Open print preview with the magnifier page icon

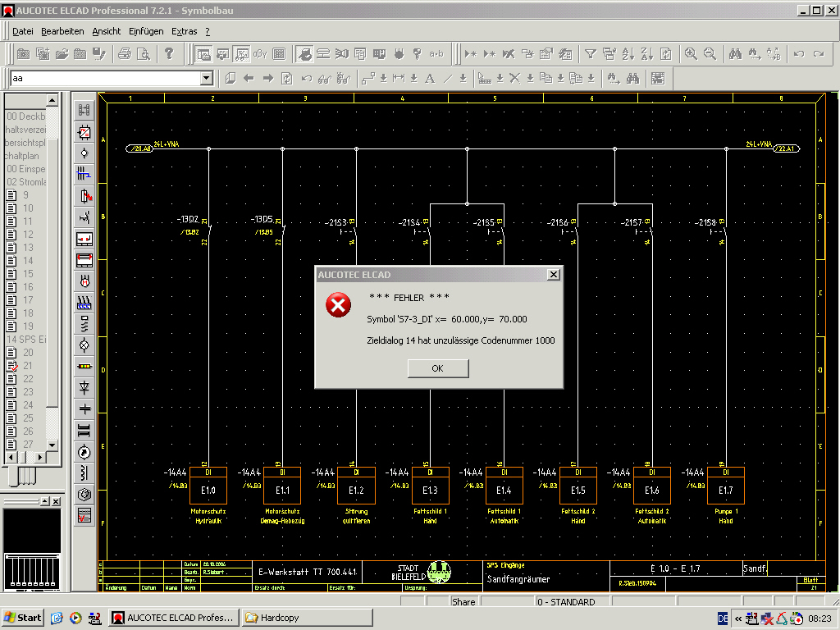pos(144,53)
